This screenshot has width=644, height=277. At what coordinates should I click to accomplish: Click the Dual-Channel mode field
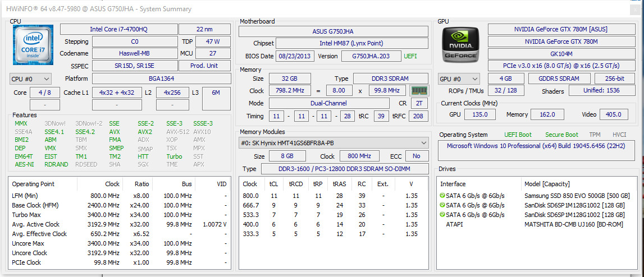coord(329,103)
